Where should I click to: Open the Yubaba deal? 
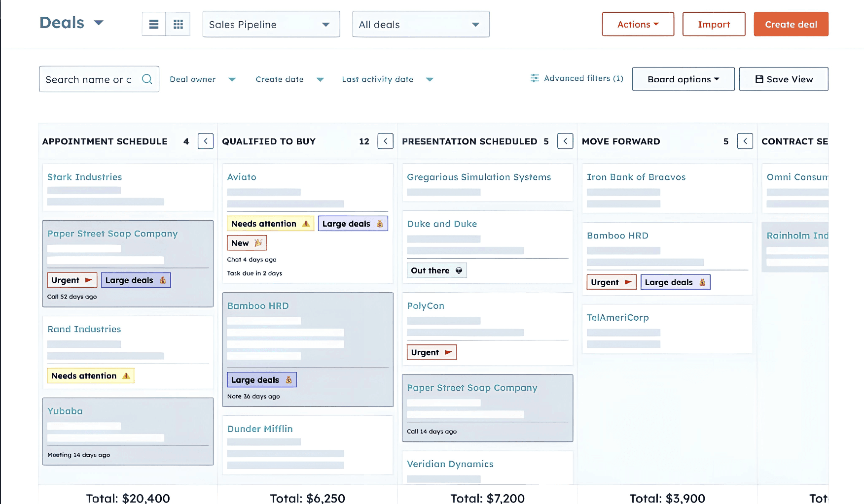click(x=65, y=411)
